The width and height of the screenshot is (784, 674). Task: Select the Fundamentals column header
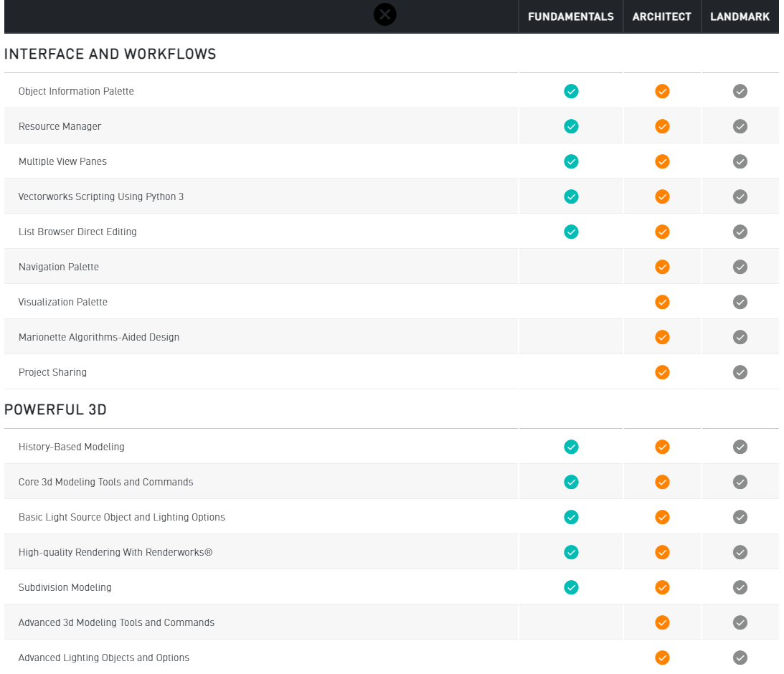tap(571, 16)
